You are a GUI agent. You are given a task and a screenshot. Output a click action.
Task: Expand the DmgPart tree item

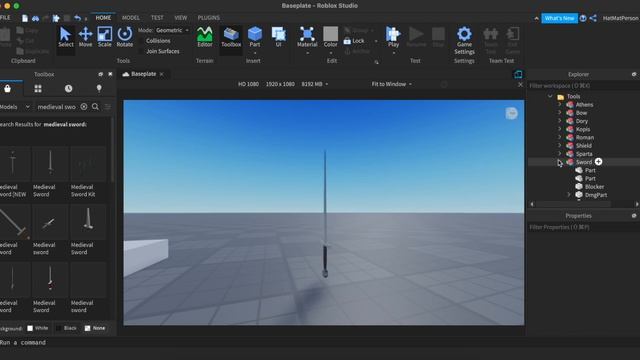pyautogui.click(x=569, y=195)
